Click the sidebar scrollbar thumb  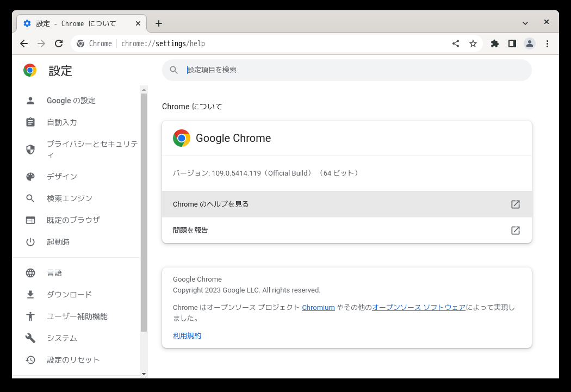coord(144,213)
